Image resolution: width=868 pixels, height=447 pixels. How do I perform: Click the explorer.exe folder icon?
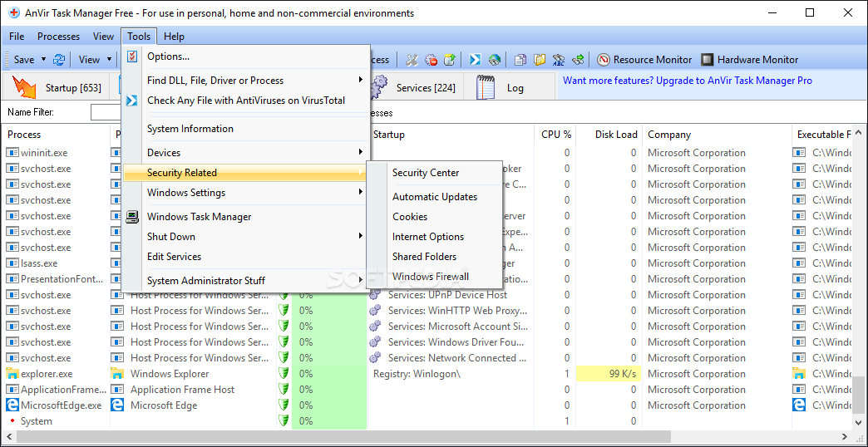pos(12,373)
